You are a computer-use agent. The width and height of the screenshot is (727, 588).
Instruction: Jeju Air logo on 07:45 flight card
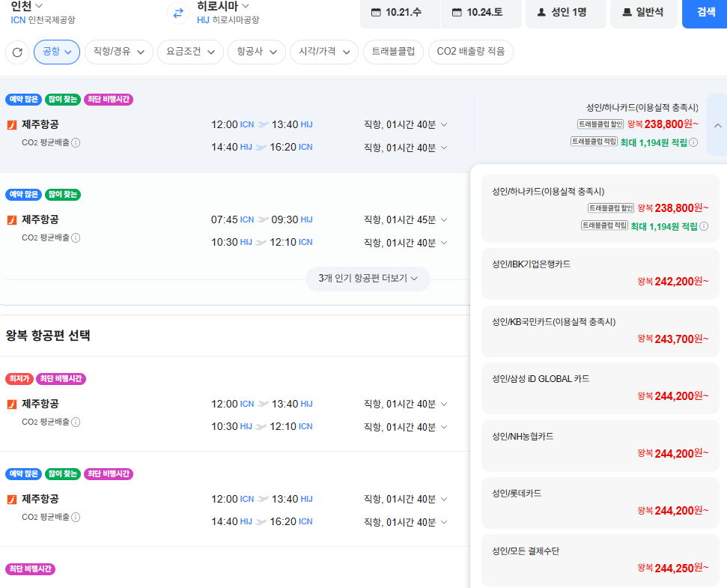[x=12, y=219]
